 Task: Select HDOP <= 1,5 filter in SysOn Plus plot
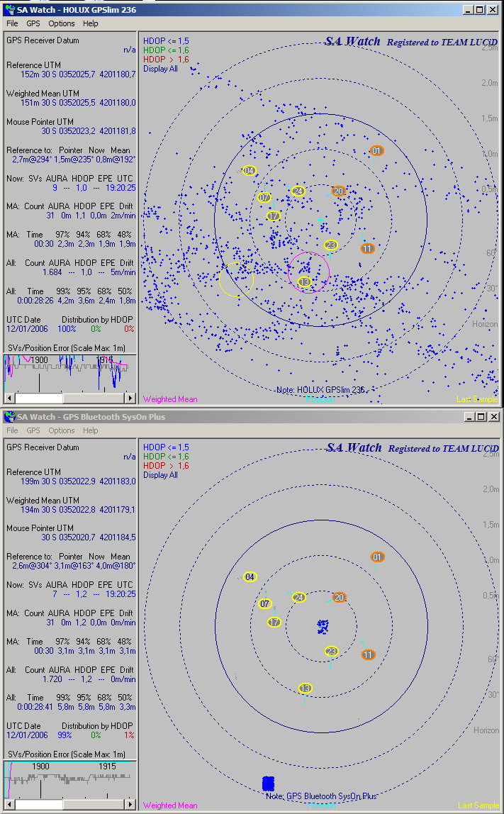pyautogui.click(x=166, y=447)
